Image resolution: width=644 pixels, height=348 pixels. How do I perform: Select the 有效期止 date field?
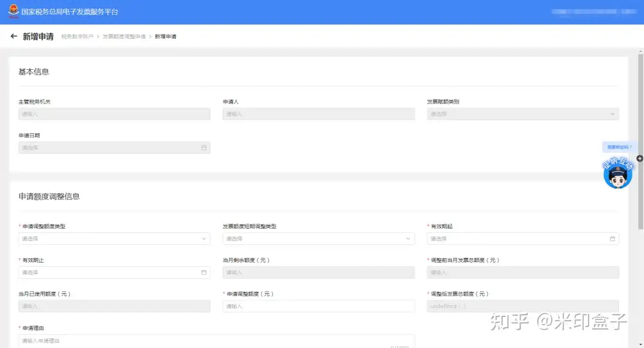tap(114, 272)
